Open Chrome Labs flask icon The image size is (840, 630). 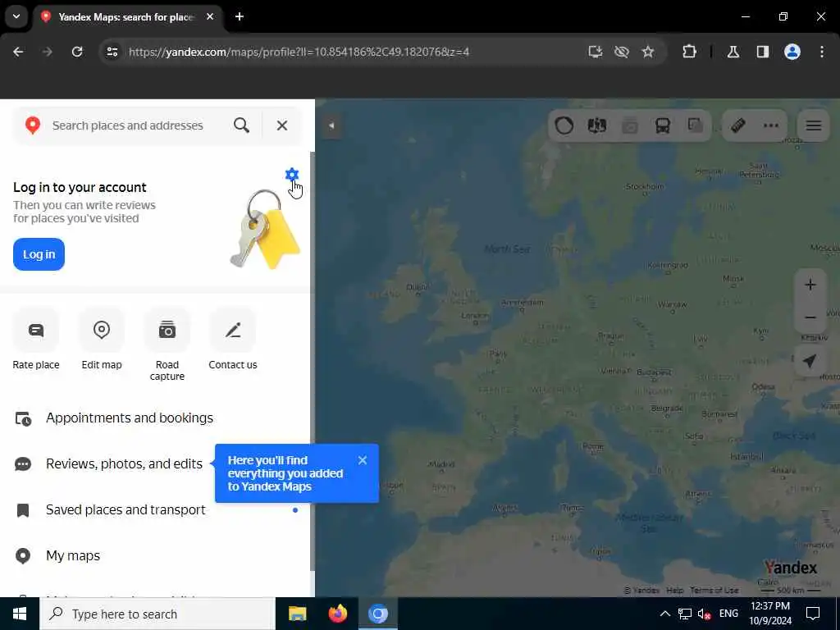pyautogui.click(x=733, y=52)
